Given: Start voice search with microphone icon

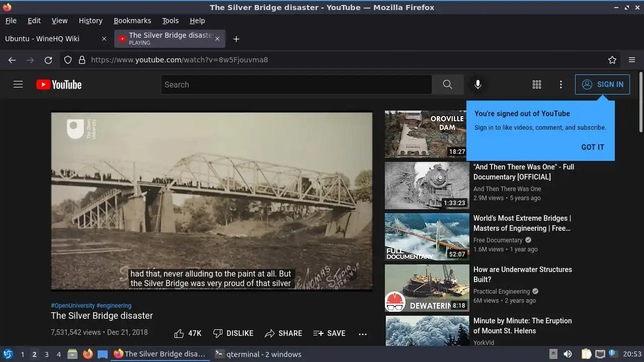Looking at the screenshot, I should click(478, 84).
